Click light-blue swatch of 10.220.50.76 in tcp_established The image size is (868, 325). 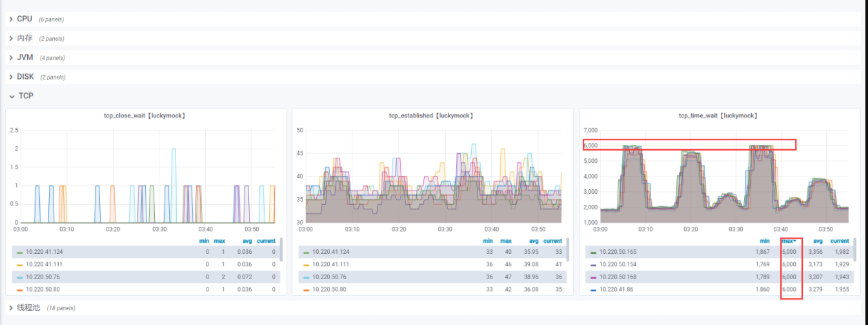[306, 277]
